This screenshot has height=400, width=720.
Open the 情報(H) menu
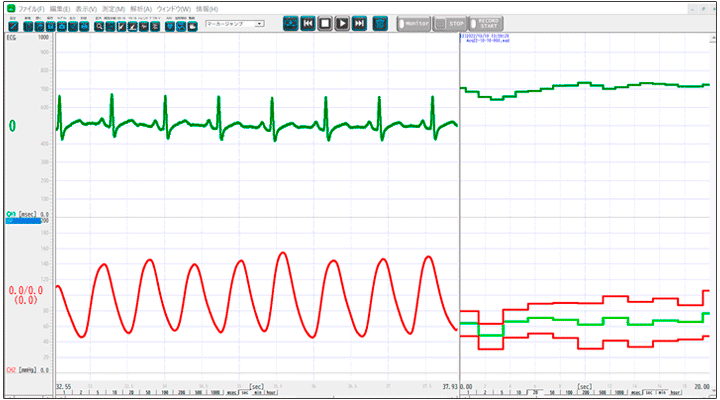click(x=207, y=9)
